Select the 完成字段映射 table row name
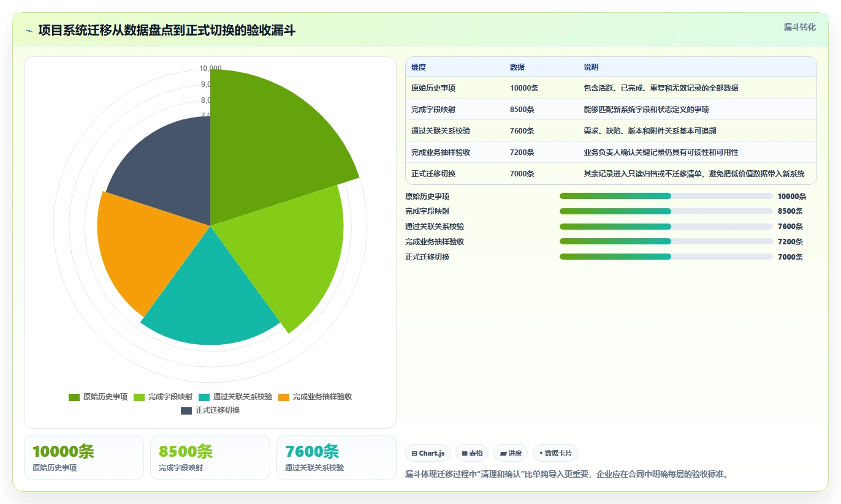 (433, 110)
